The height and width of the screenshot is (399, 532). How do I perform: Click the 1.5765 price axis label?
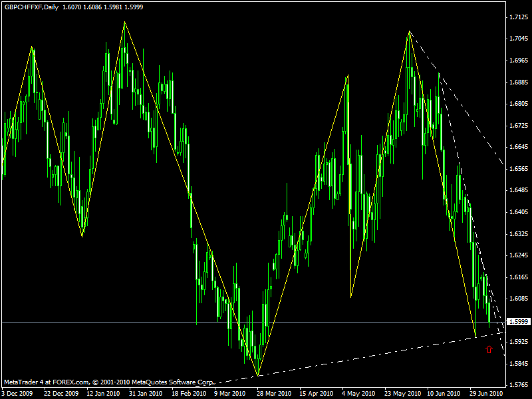coord(518,384)
